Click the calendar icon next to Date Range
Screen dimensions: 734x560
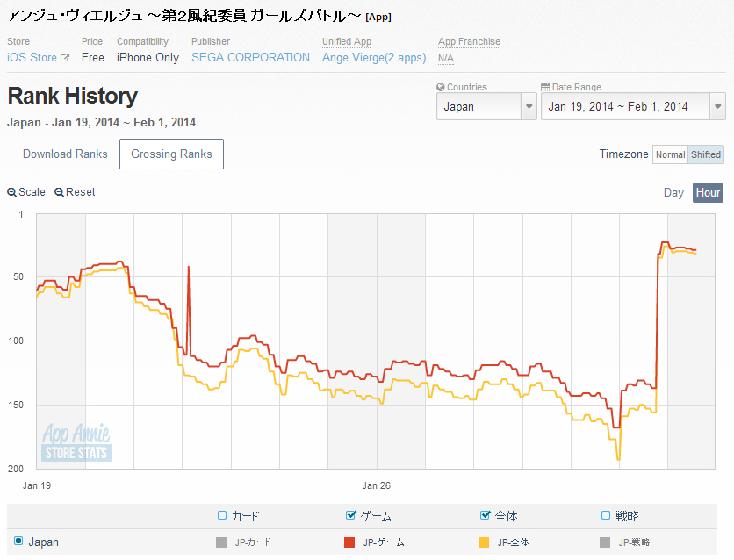[x=545, y=88]
